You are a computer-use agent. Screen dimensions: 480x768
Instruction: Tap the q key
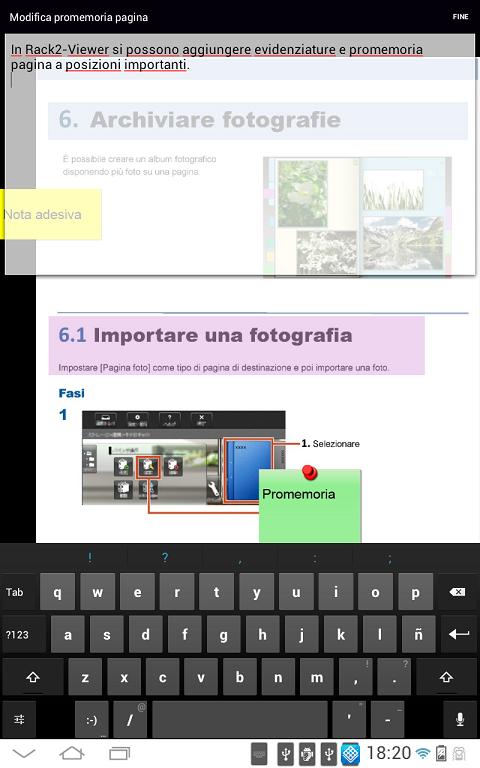(x=57, y=592)
